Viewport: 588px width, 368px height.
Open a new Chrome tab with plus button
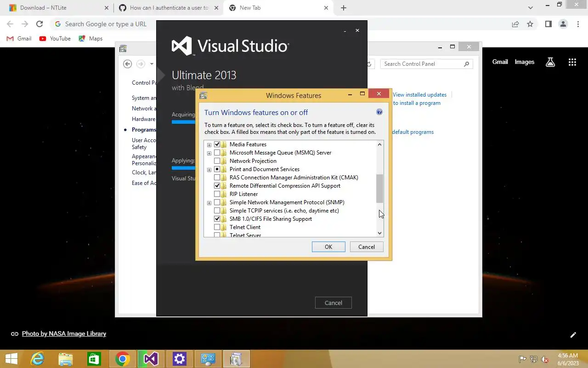pyautogui.click(x=344, y=8)
